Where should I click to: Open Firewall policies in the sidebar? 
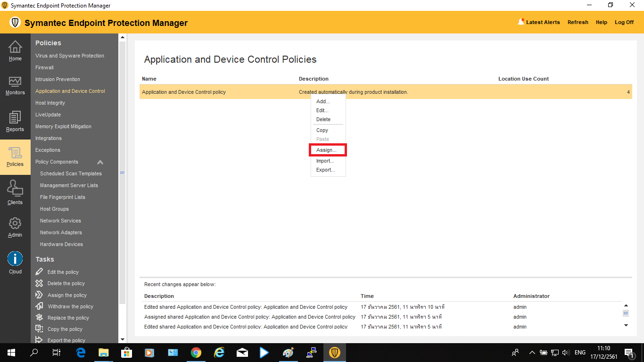tap(44, 67)
